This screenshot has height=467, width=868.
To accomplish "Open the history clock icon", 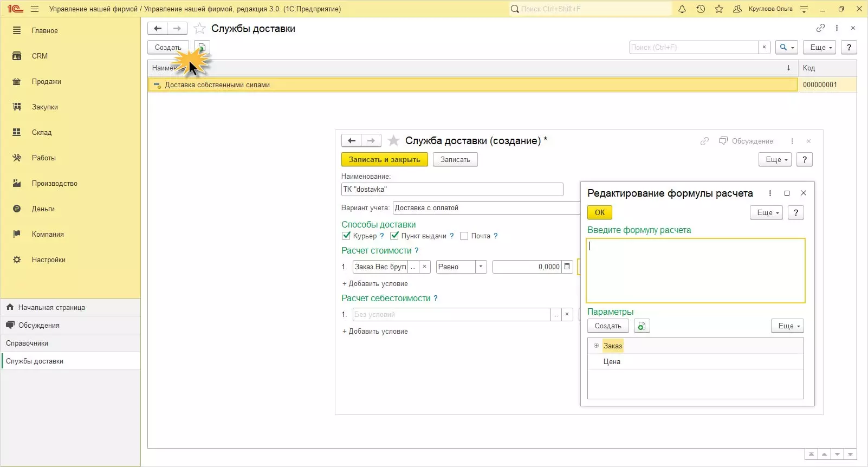I will [701, 9].
